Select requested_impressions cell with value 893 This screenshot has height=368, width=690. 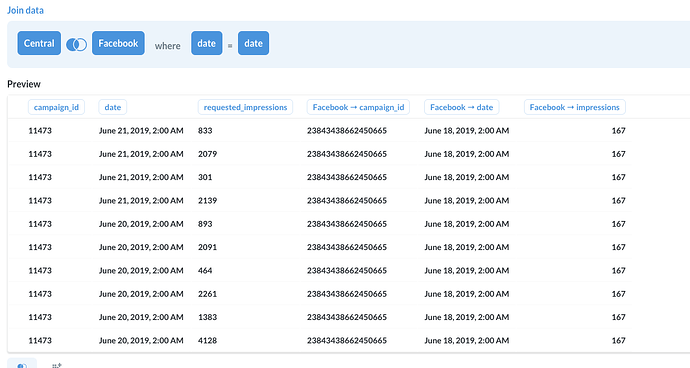205,224
